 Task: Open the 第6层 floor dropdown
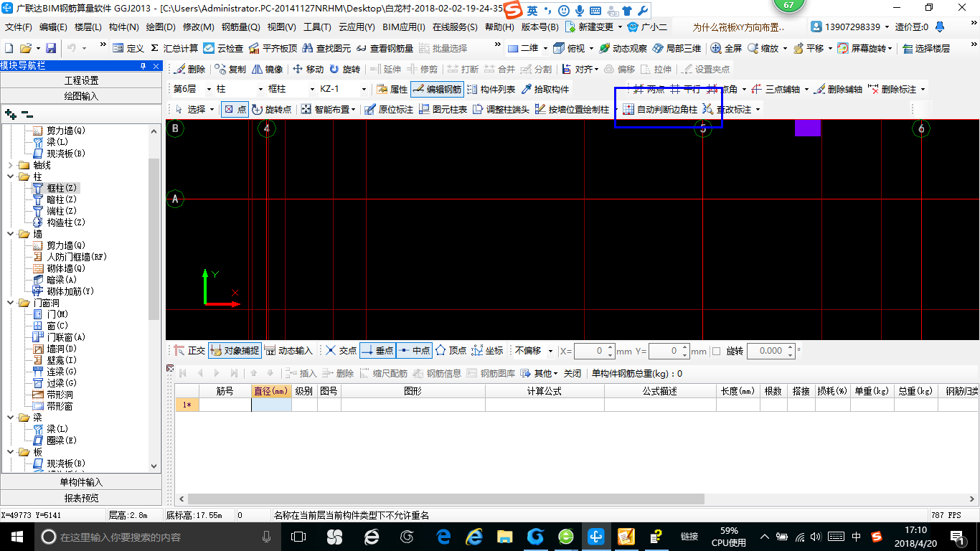[x=209, y=90]
